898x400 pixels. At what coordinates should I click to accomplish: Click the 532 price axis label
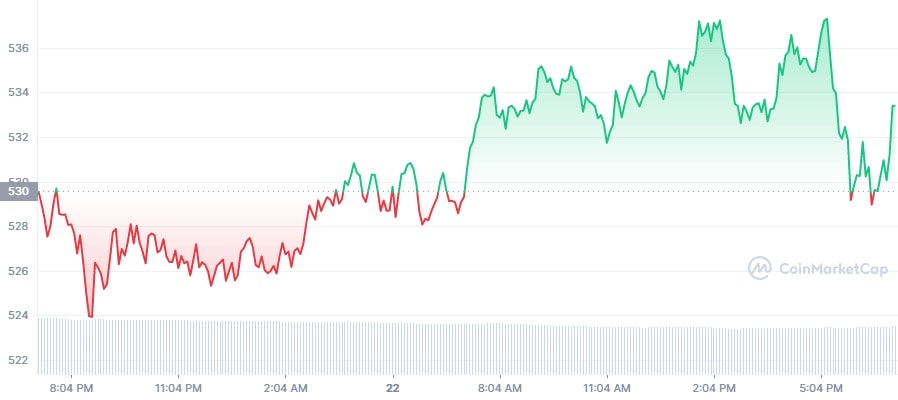pos(18,138)
